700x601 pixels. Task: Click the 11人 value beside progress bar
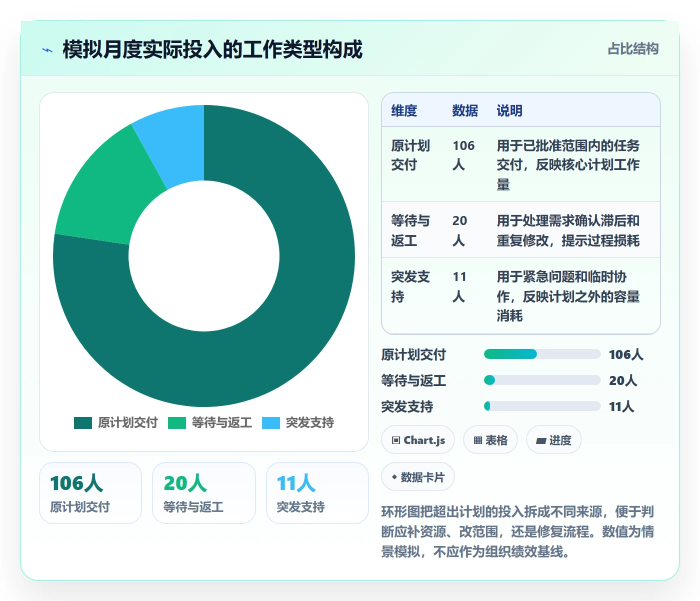click(x=621, y=406)
